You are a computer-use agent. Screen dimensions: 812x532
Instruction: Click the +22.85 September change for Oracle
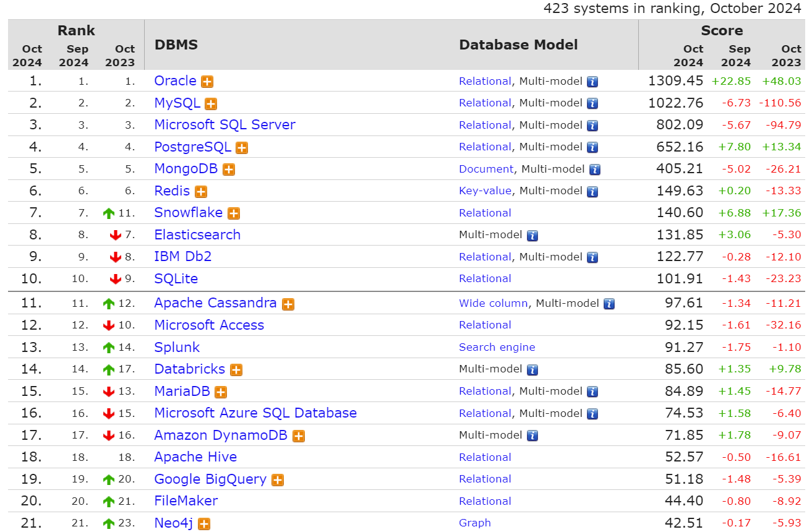[732, 81]
